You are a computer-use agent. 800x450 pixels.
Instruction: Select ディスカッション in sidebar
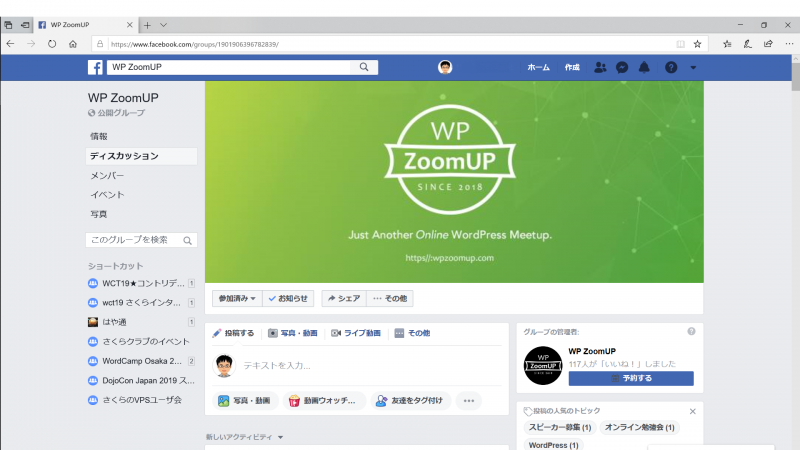tap(141, 156)
